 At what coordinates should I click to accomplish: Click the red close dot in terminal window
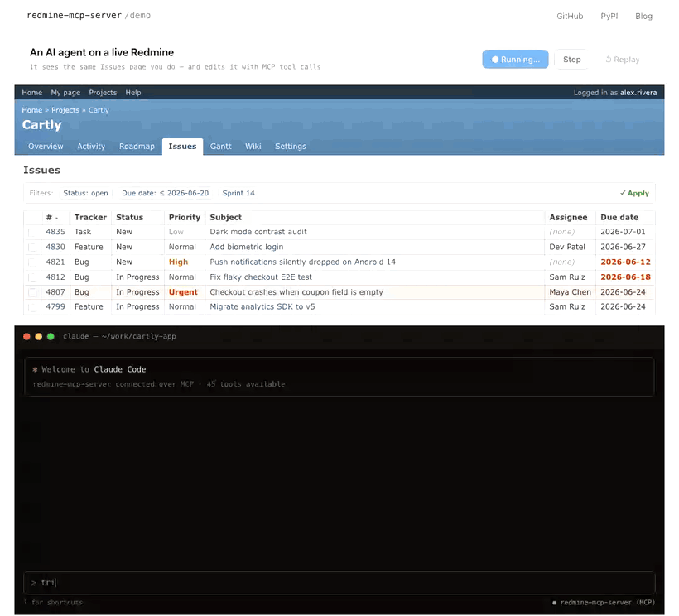(26, 337)
